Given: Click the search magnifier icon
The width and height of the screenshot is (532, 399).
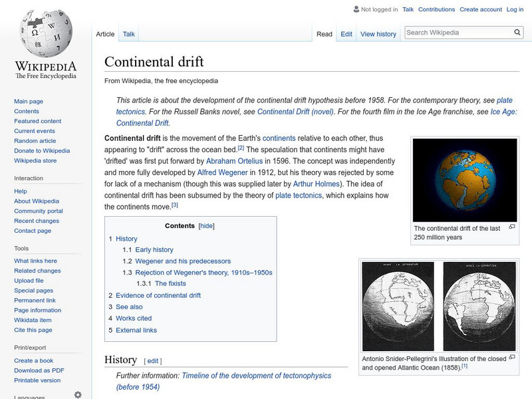Looking at the screenshot, I should [517, 32].
